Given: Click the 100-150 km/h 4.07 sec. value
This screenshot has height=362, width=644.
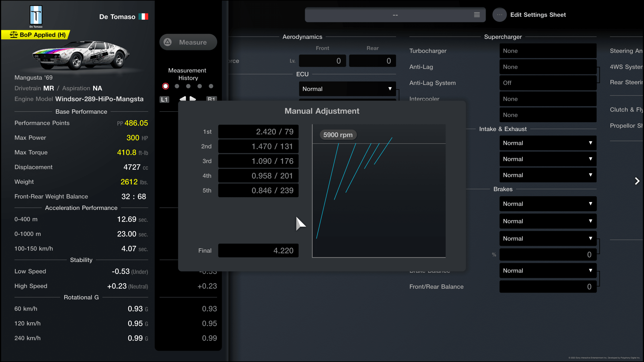Looking at the screenshot, I should pos(135,249).
